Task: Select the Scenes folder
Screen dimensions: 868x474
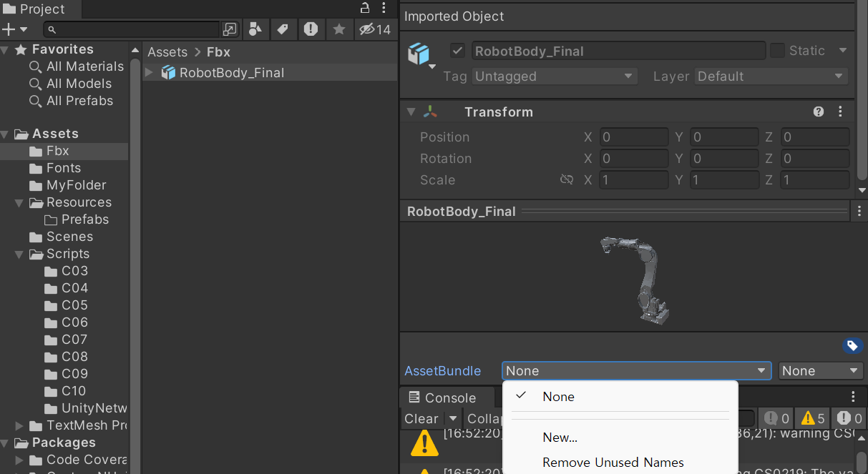Action: click(x=69, y=237)
